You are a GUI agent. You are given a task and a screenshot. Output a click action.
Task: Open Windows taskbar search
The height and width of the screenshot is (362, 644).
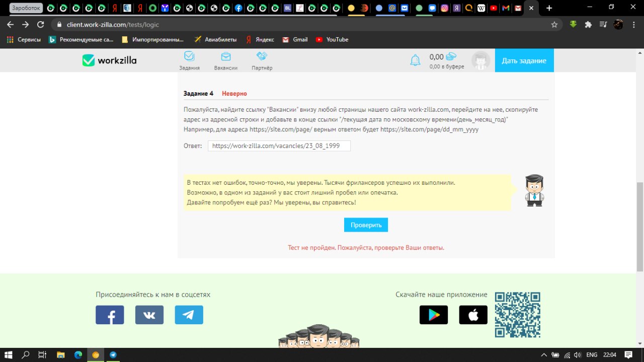click(x=26, y=354)
